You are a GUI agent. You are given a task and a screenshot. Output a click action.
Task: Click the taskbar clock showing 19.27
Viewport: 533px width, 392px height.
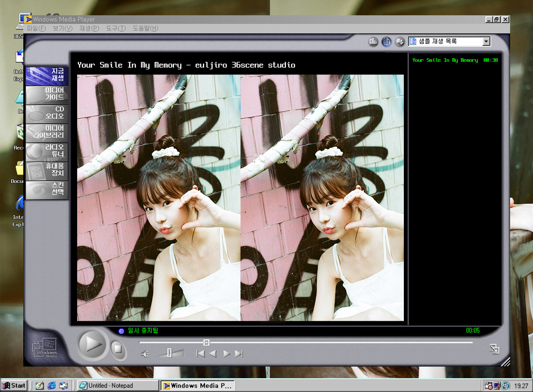click(521, 386)
